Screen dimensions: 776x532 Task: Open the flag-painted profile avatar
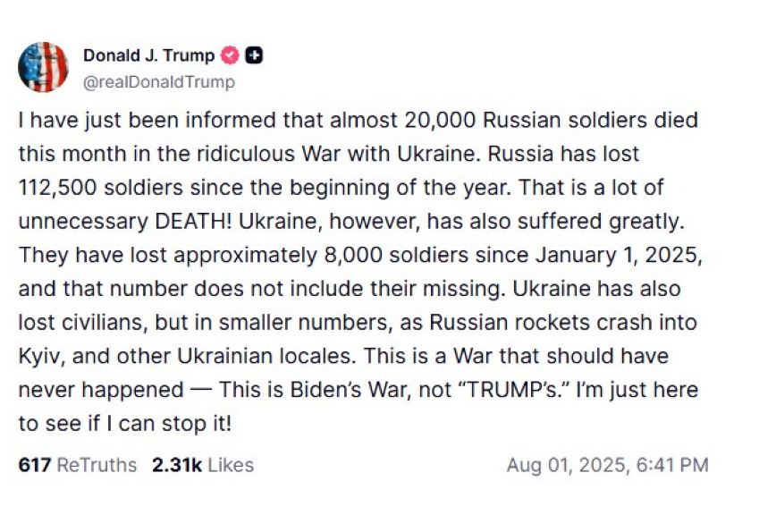43,67
